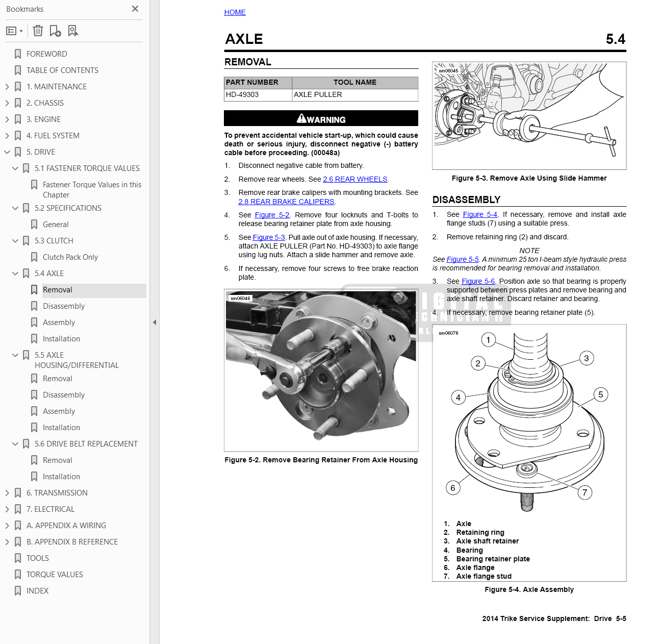Click bookmark icon beside FOREWORD

[x=18, y=54]
